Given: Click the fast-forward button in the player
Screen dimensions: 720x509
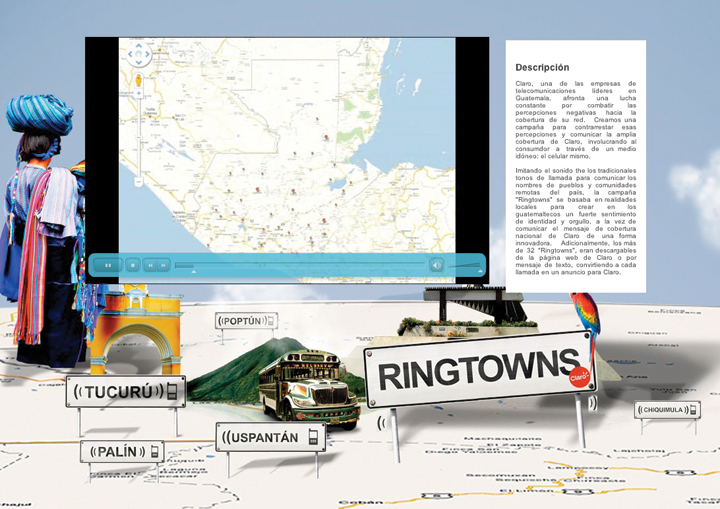Looking at the screenshot, I should (x=163, y=265).
